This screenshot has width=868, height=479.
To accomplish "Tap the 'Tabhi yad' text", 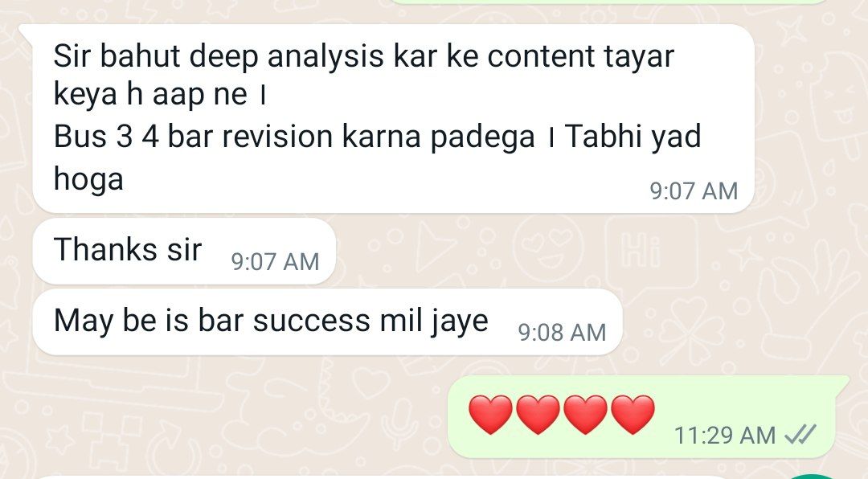I will tap(633, 137).
